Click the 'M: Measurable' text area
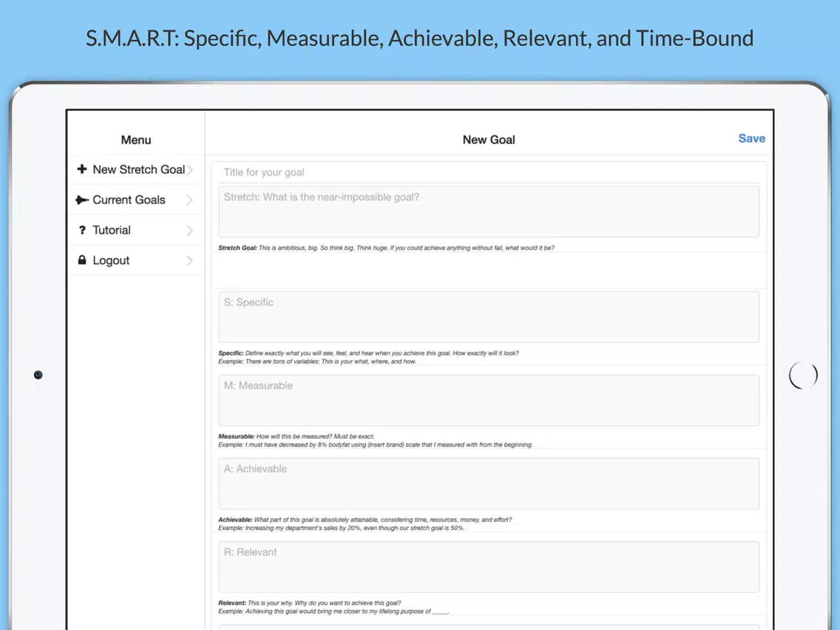The height and width of the screenshot is (630, 840). [x=489, y=400]
